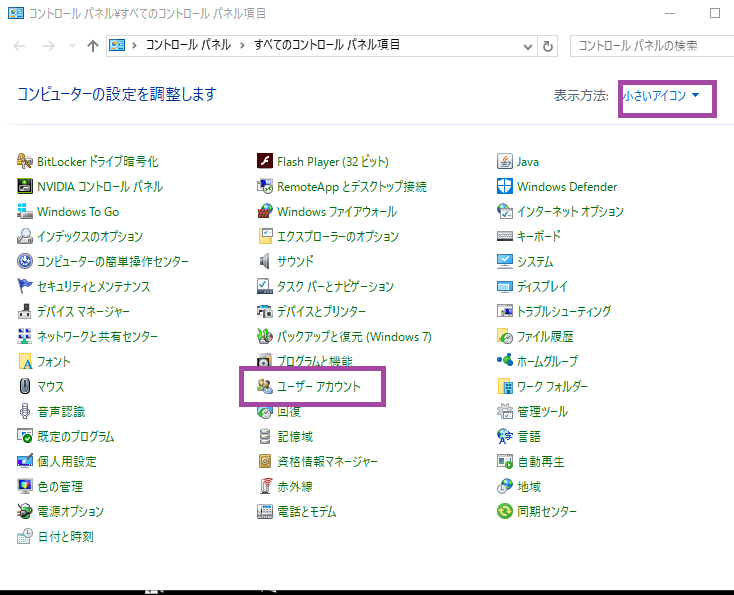Open トラブルシューティング link

click(564, 311)
